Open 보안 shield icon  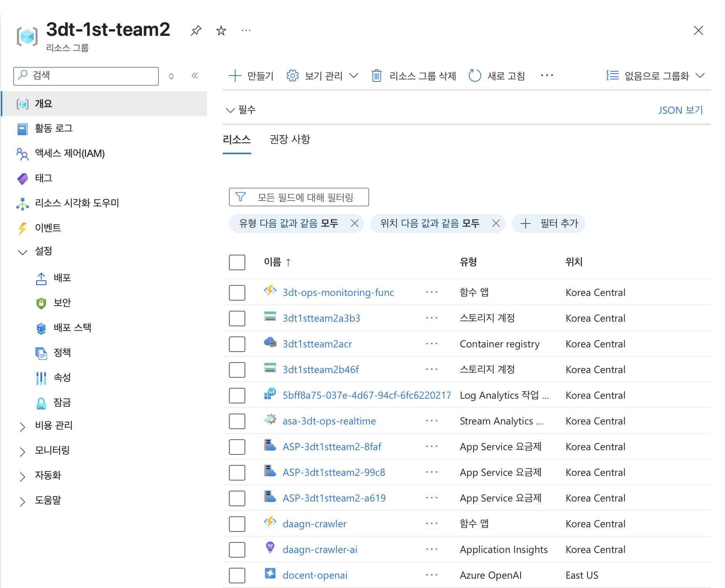pos(41,303)
